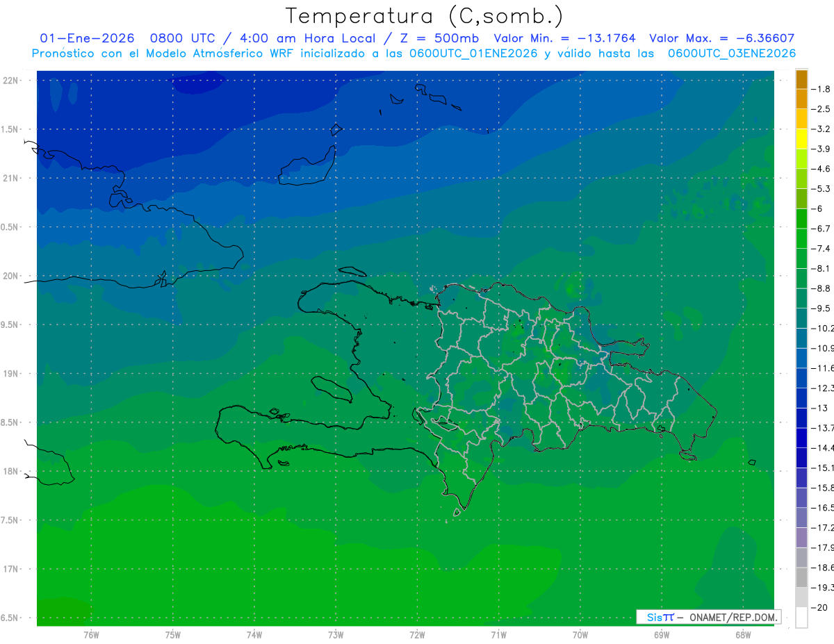Click the '-1.8' color scale value
Viewport: 834px width, 644px height.
[821, 89]
